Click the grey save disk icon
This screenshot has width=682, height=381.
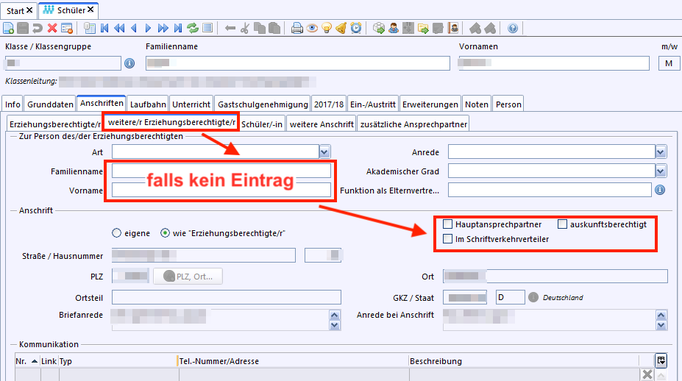coord(23,28)
